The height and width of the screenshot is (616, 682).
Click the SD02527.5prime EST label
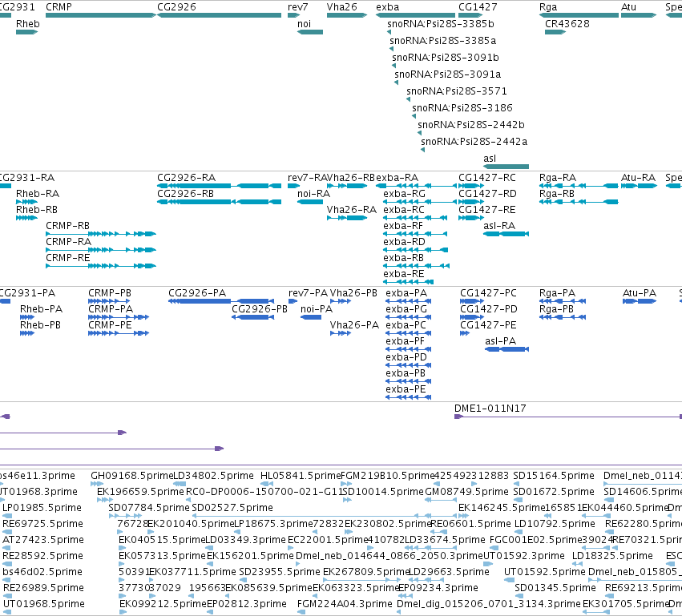click(x=232, y=508)
